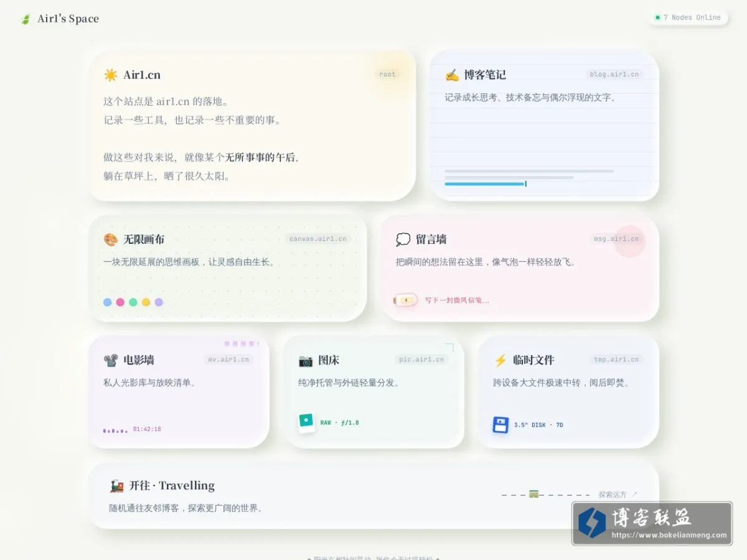Click the lightning bolt icon for 临时文件

[500, 360]
